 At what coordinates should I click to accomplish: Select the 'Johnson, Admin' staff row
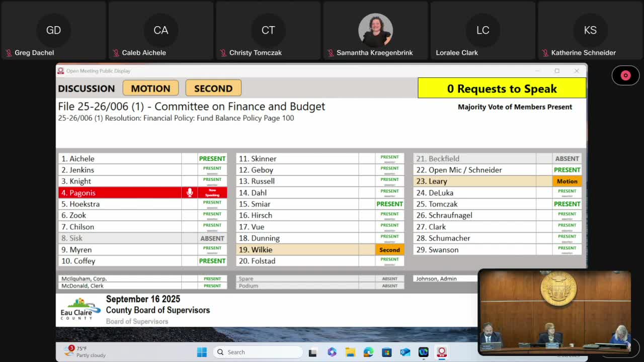tap(445, 279)
